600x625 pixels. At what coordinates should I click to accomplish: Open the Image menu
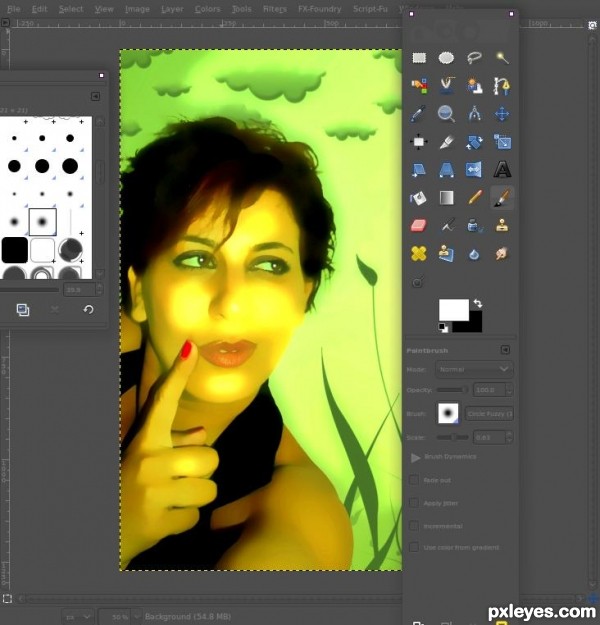pyautogui.click(x=137, y=9)
